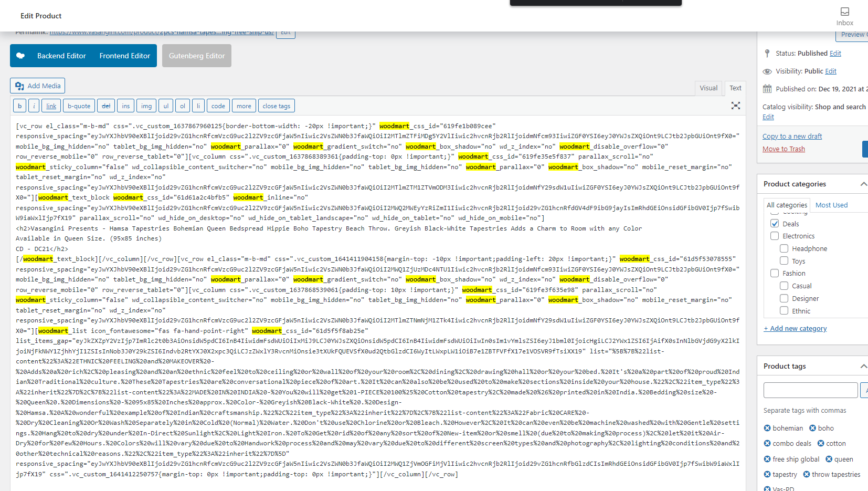The height and width of the screenshot is (491, 868).
Task: Click Copy to a new draft
Action: point(792,136)
